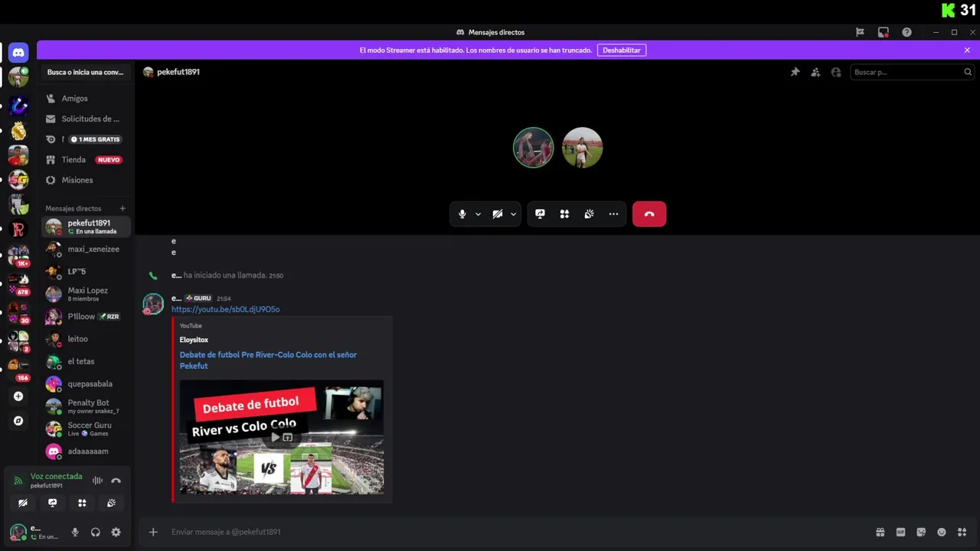The image size is (980, 551).
Task: Start an activity in the call
Action: click(x=564, y=214)
